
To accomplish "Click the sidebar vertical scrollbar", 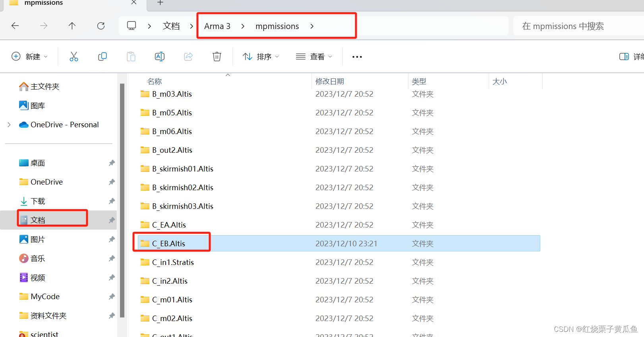I will pos(122,201).
